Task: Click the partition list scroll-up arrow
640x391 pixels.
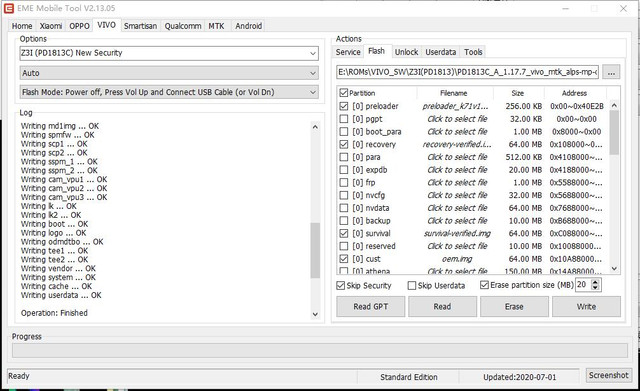Action: click(x=614, y=105)
